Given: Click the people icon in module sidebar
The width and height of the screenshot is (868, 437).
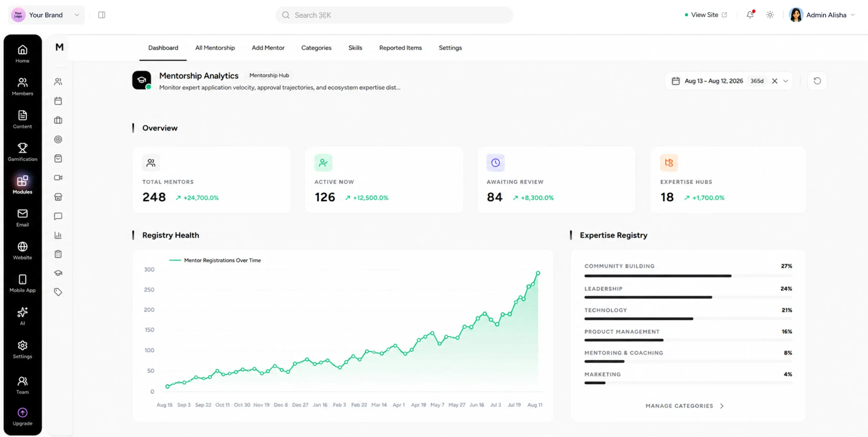Looking at the screenshot, I should click(x=58, y=82).
